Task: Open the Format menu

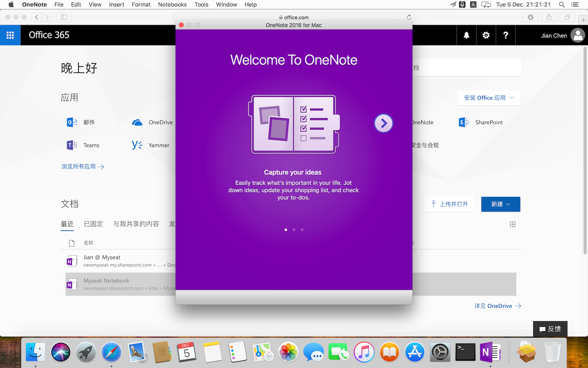Action: click(141, 4)
